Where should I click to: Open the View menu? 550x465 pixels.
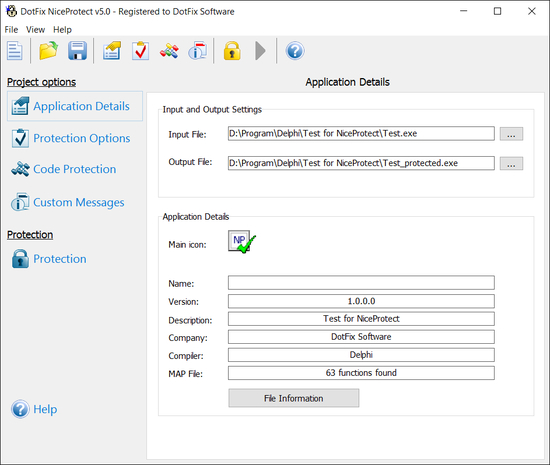35,30
